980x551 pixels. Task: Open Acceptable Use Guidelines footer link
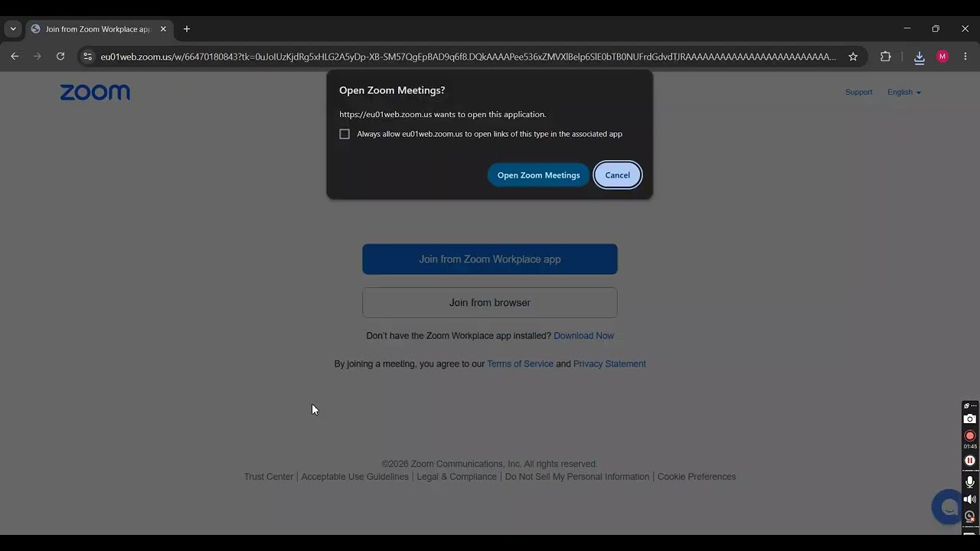tap(355, 477)
